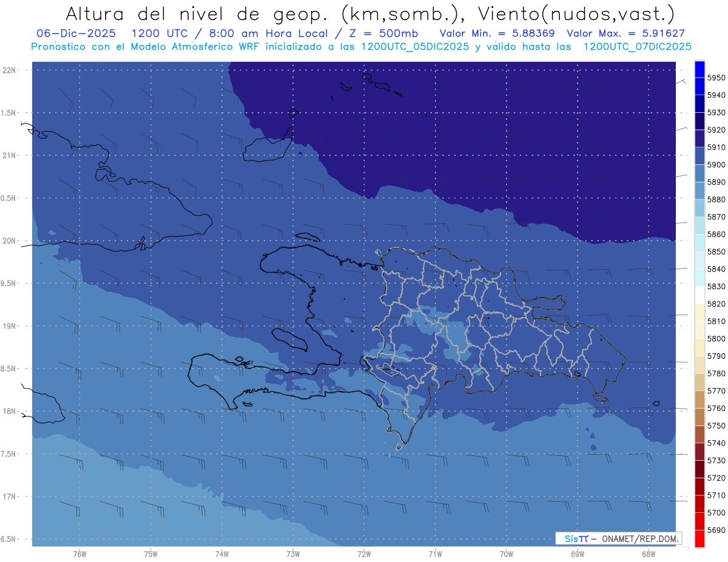Viewport: 728px width, 562px height.
Task: Click the '71W' longitude label
Action: pos(435,554)
